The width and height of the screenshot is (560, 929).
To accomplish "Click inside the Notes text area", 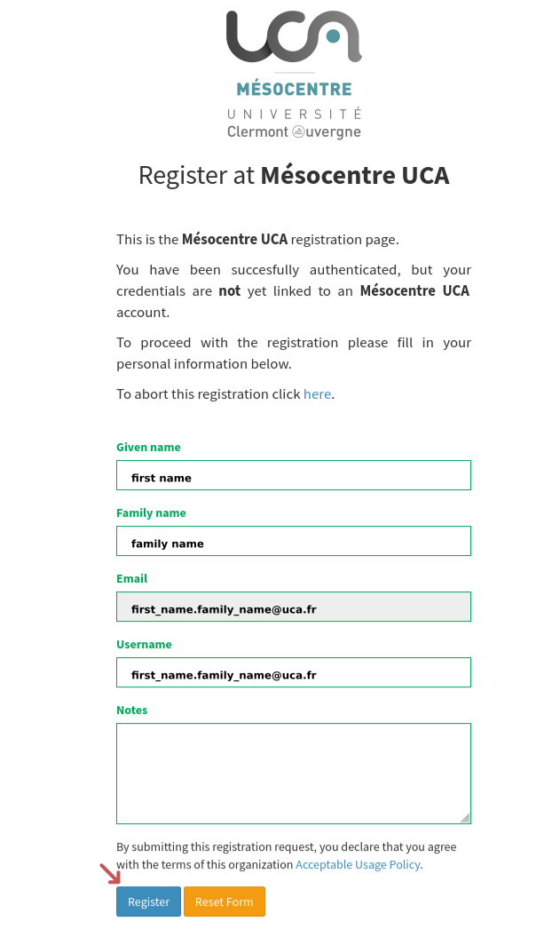I will pyautogui.click(x=293, y=773).
